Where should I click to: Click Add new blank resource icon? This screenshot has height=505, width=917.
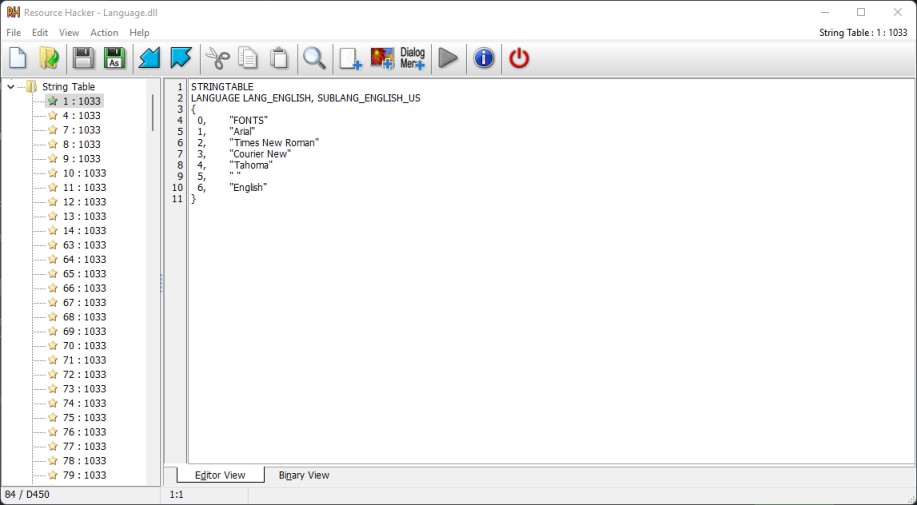pyautogui.click(x=350, y=58)
